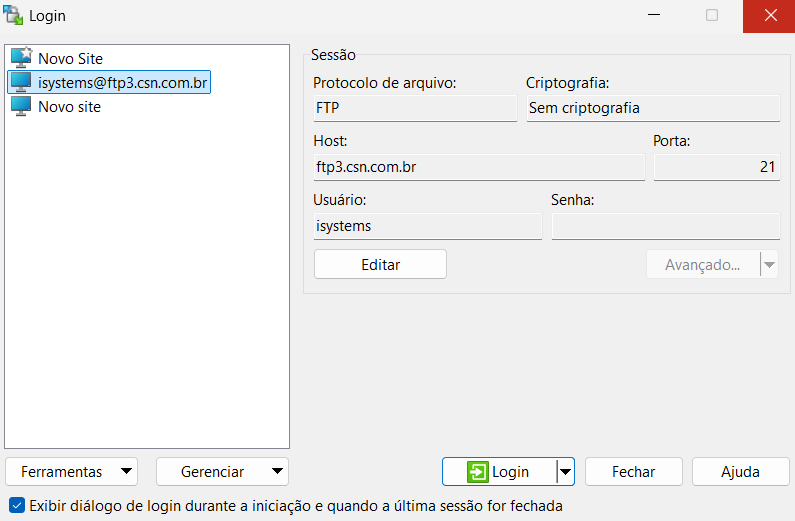Click the WinSCP icon in title bar
This screenshot has height=521, width=795.
tap(13, 15)
